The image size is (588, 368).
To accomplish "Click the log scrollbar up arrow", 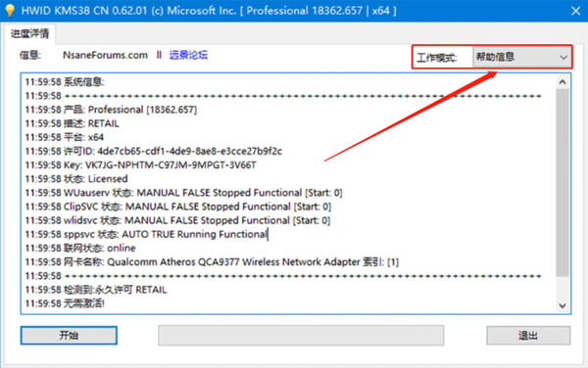I will coord(563,81).
